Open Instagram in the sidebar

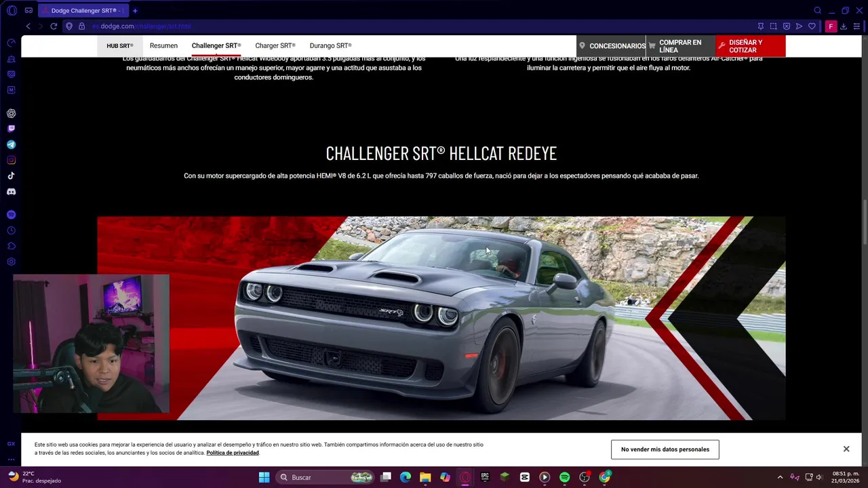pyautogui.click(x=11, y=160)
